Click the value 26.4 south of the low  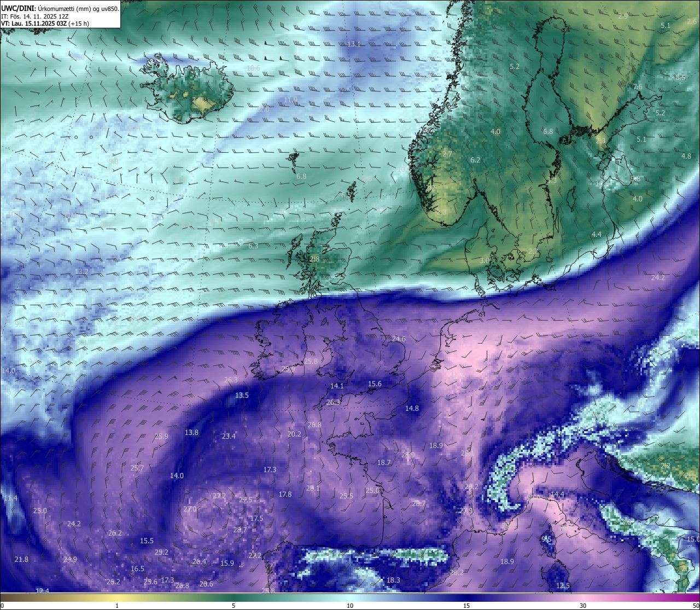pyautogui.click(x=199, y=562)
